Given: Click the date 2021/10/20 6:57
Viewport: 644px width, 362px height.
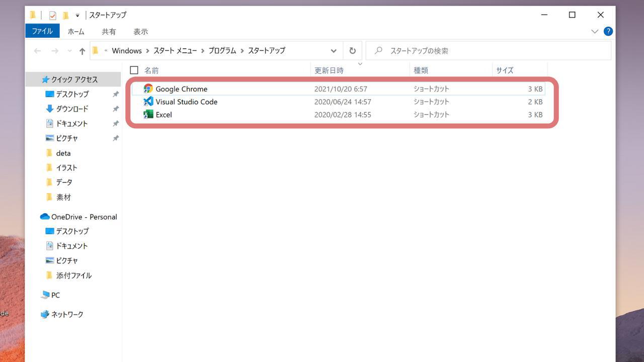Looking at the screenshot, I should tap(341, 89).
